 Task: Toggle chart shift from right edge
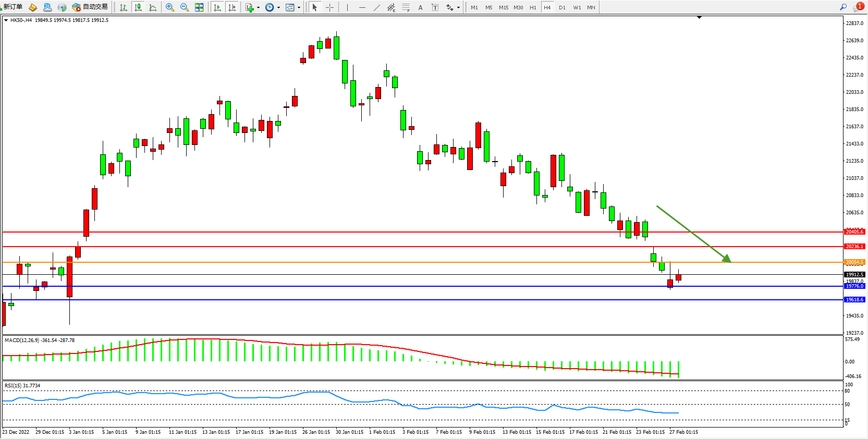tap(232, 7)
